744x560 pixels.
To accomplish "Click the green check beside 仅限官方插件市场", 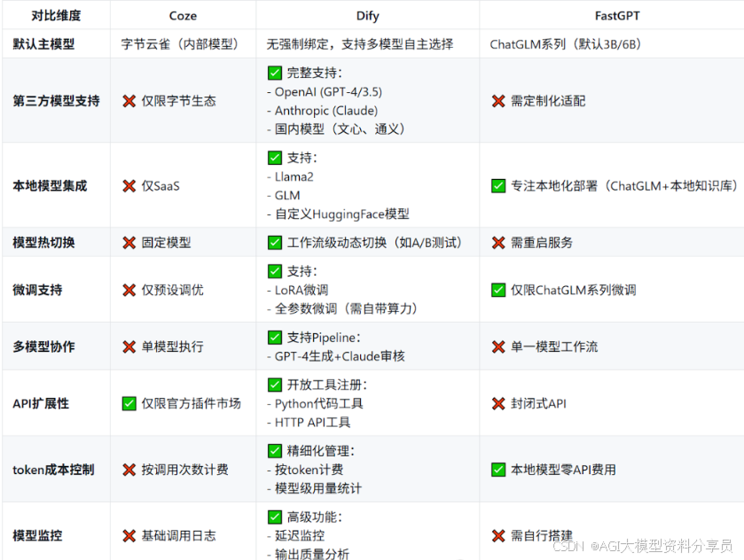I will point(129,403).
